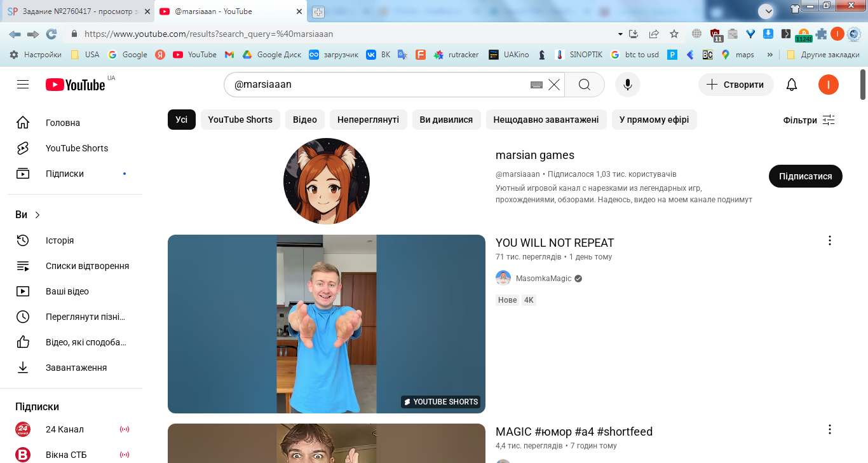The width and height of the screenshot is (868, 463).
Task: Open menu for MAGIC #юмор video
Action: tap(829, 429)
